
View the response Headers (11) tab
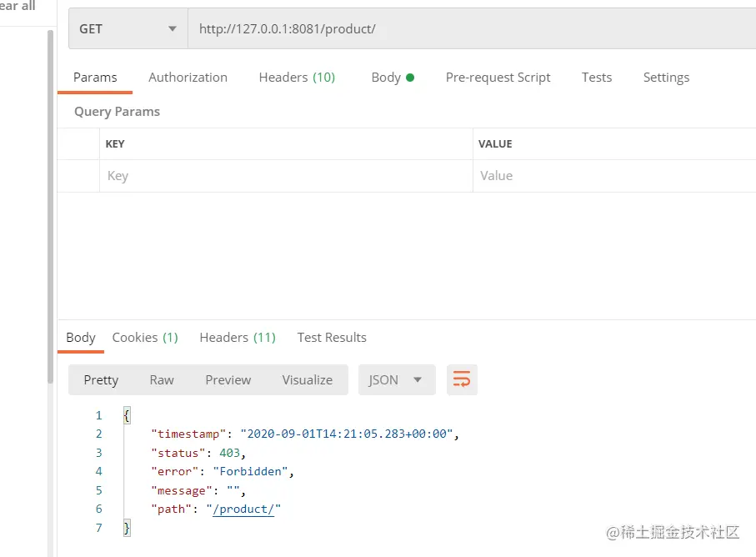pos(238,338)
